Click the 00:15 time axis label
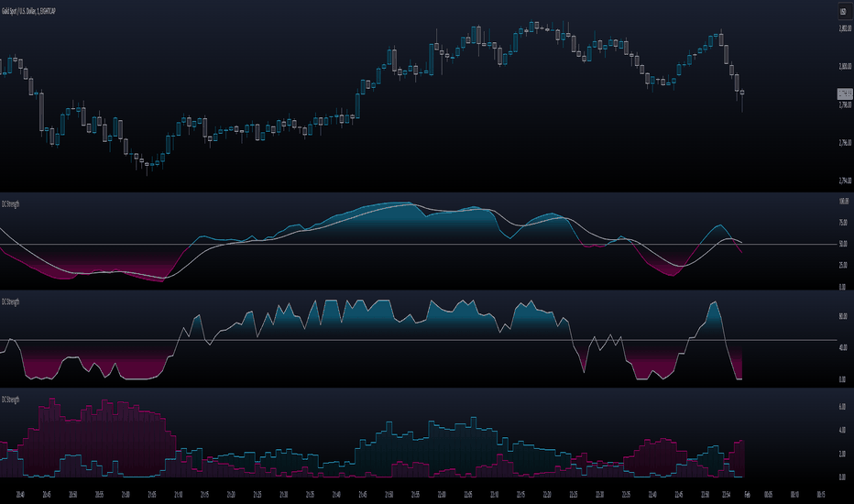 tap(821, 495)
